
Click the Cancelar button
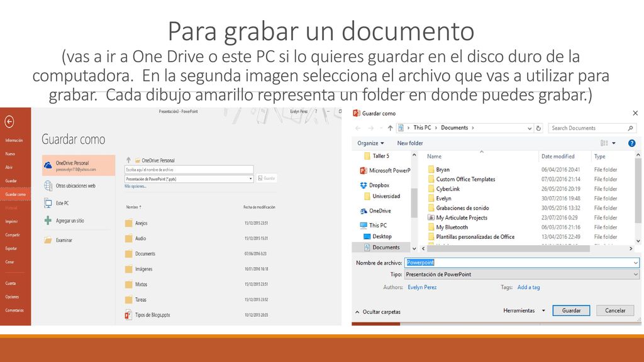coord(615,310)
